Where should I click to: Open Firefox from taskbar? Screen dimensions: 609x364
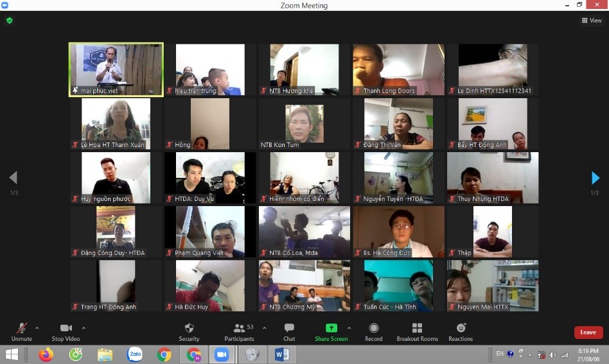[x=46, y=354]
